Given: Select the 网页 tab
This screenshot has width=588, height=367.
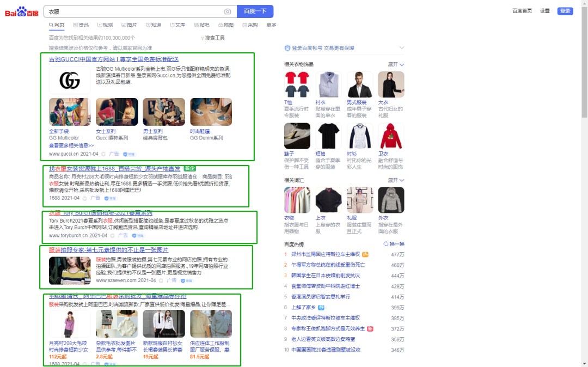Looking at the screenshot, I should tap(57, 25).
